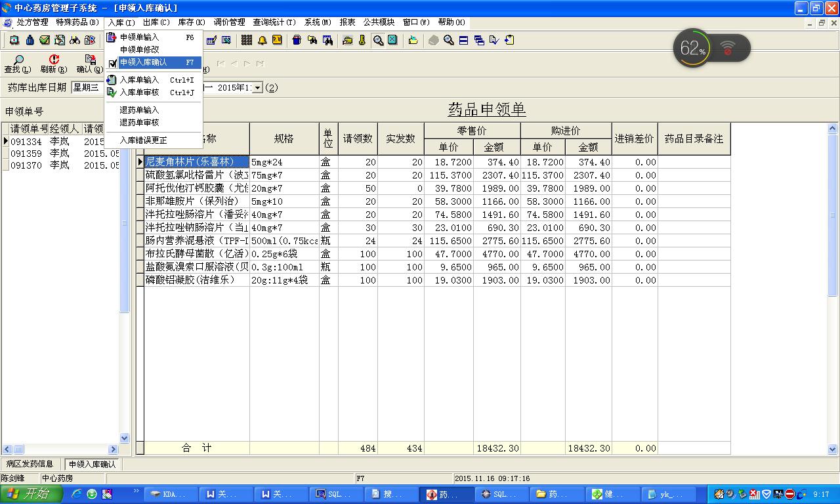The image size is (840, 504).
Task: Click the red stop-sign icon in the system tray
Action: (789, 494)
